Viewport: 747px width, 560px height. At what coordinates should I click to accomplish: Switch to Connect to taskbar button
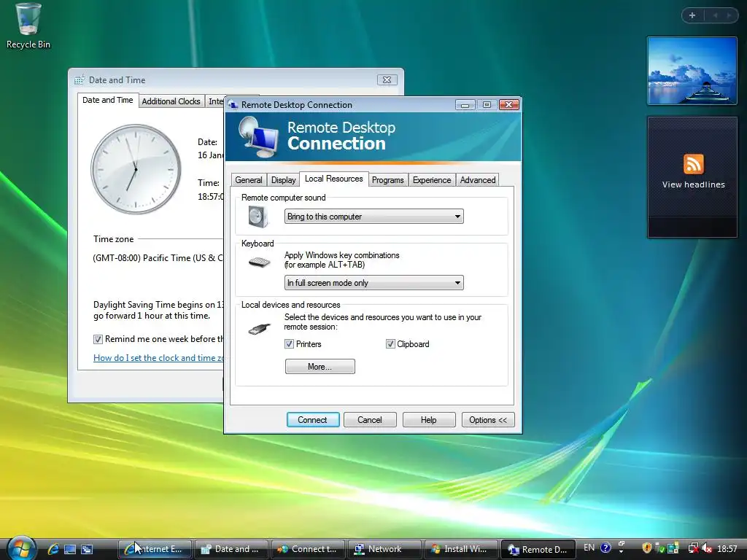coord(309,549)
